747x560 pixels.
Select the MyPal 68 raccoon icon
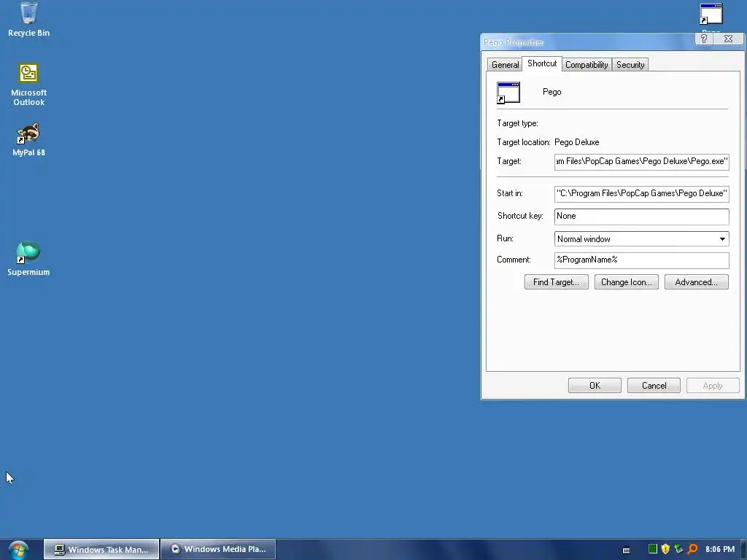click(28, 139)
